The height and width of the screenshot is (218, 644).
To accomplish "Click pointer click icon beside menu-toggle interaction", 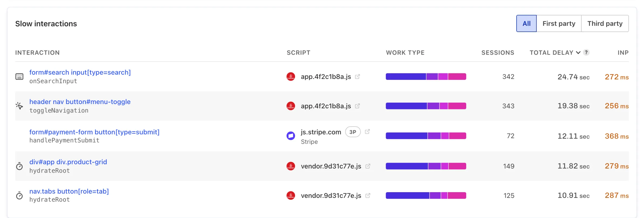I will tap(19, 106).
